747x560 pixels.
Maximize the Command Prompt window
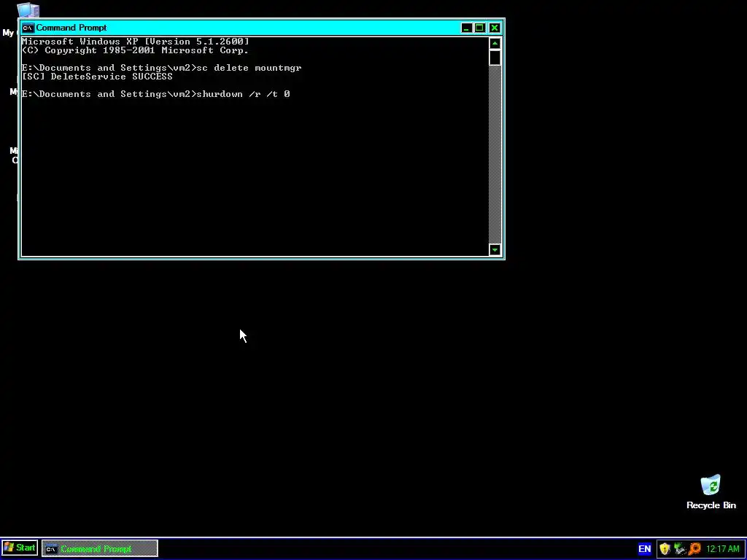(480, 28)
